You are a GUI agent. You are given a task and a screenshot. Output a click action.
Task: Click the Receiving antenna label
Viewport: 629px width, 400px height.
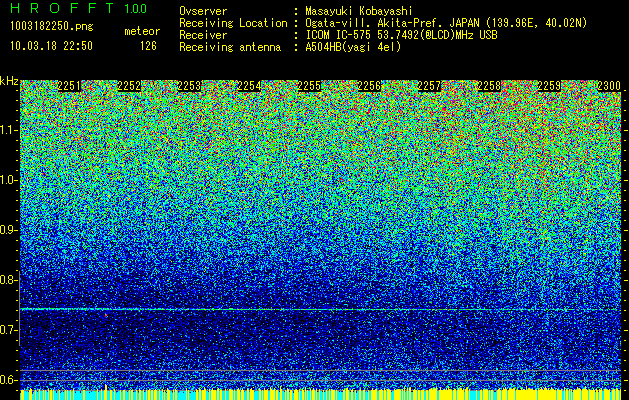point(230,47)
